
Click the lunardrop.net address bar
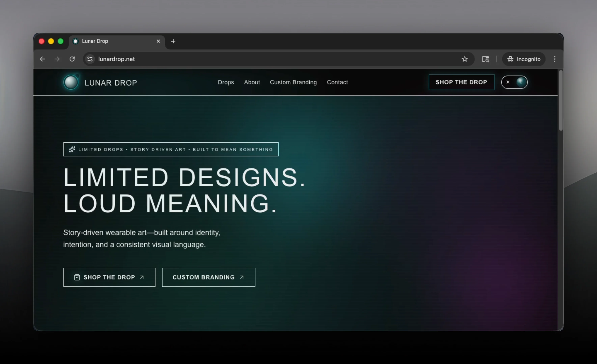[279, 59]
